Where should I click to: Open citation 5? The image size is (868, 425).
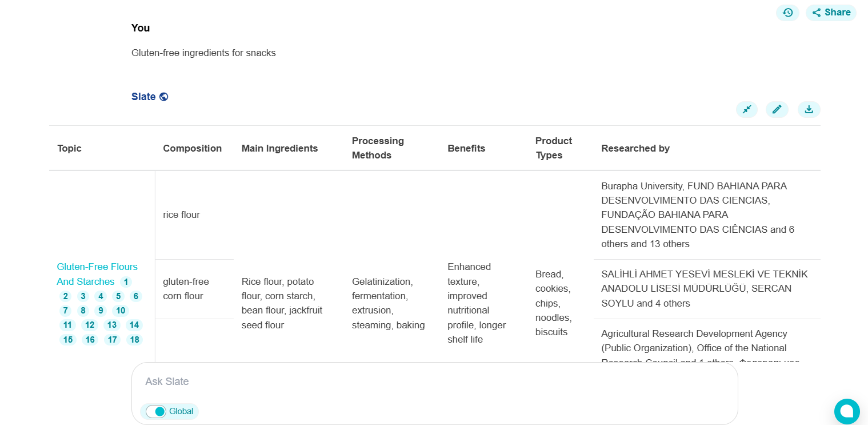[118, 296]
